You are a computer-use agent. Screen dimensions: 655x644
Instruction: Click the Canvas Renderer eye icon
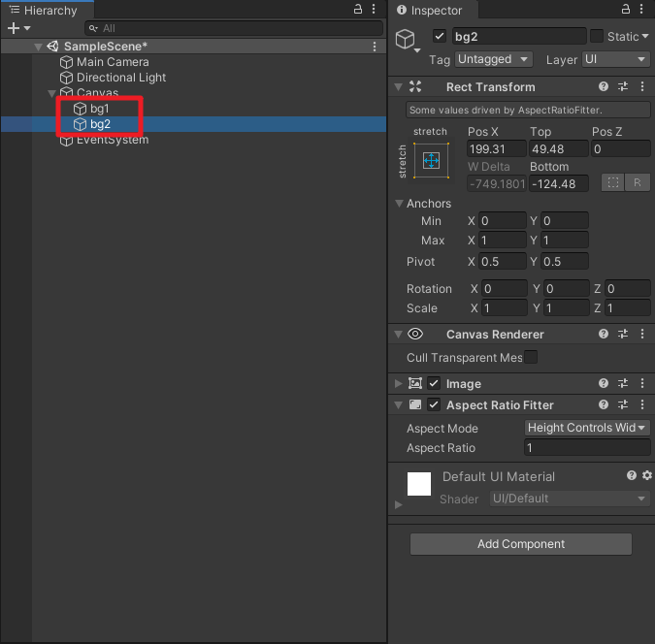pyautogui.click(x=415, y=334)
